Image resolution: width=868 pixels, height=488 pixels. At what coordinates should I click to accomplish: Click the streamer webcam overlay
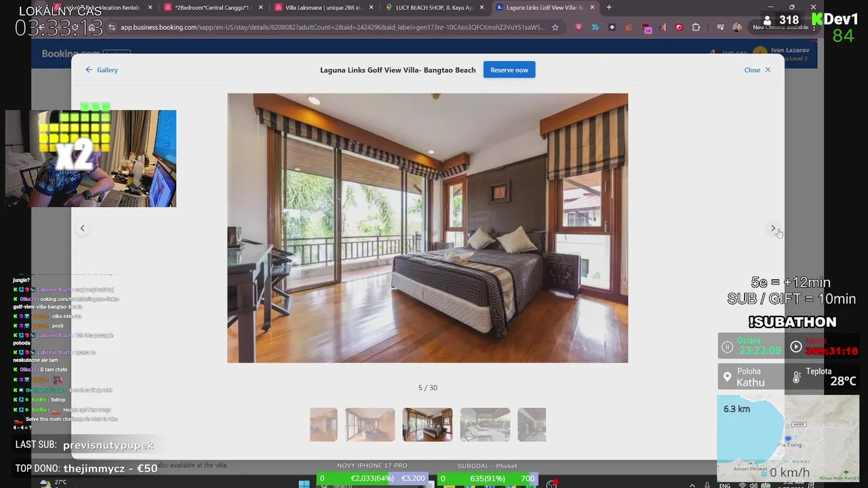[x=91, y=159]
